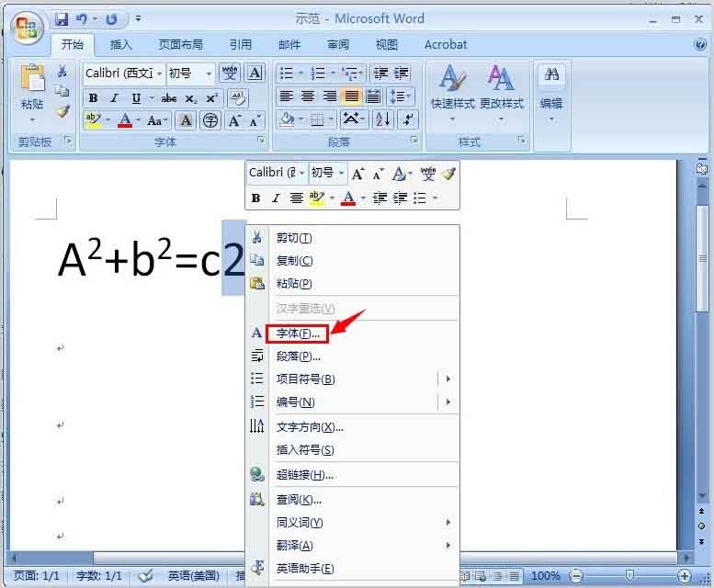
Task: Shrink font size in ribbon
Action: coord(255,120)
